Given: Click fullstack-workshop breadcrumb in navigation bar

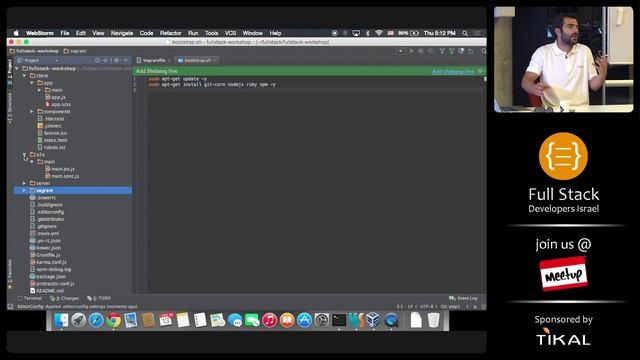Looking at the screenshot, I should pyautogui.click(x=34, y=51).
